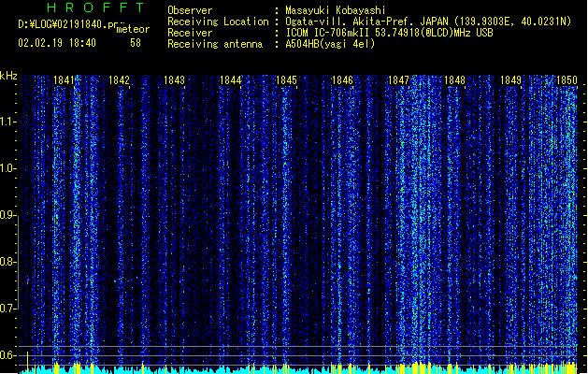Click the Observer field label

tap(190, 10)
